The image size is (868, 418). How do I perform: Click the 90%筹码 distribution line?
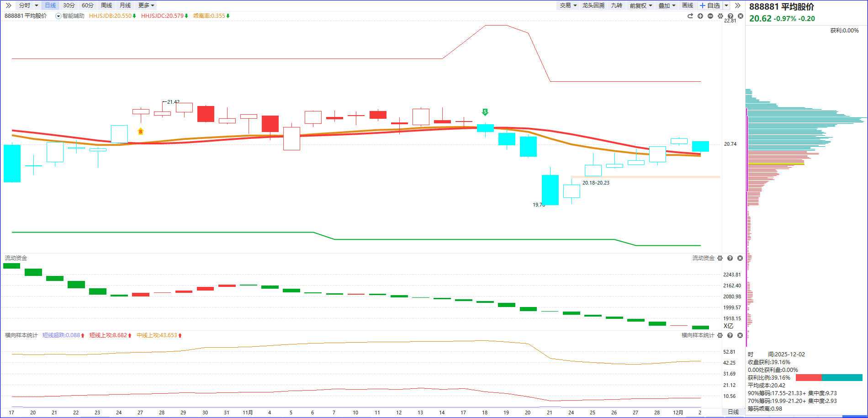click(x=792, y=393)
